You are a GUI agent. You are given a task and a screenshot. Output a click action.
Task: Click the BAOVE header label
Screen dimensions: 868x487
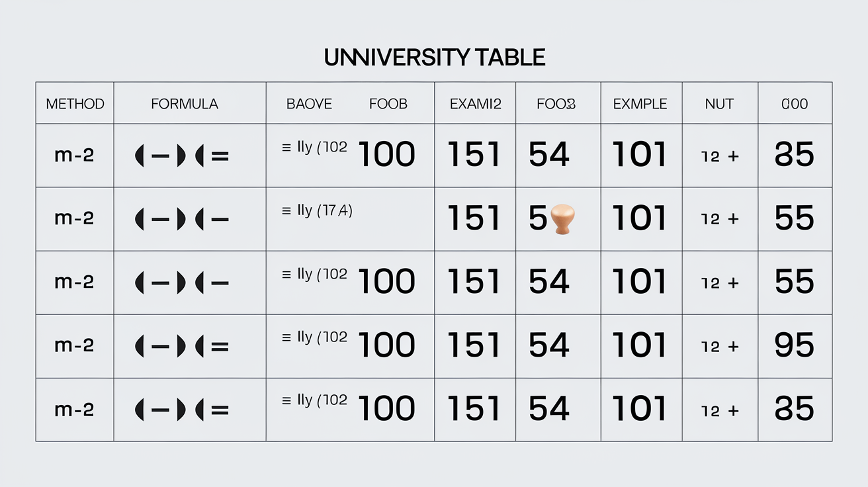click(x=309, y=104)
